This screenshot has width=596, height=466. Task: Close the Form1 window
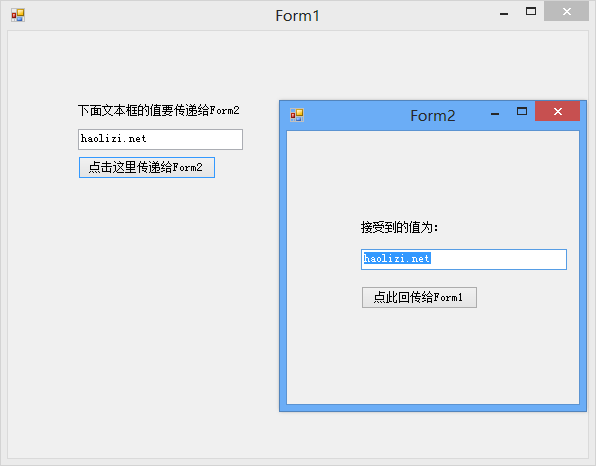tap(566, 11)
